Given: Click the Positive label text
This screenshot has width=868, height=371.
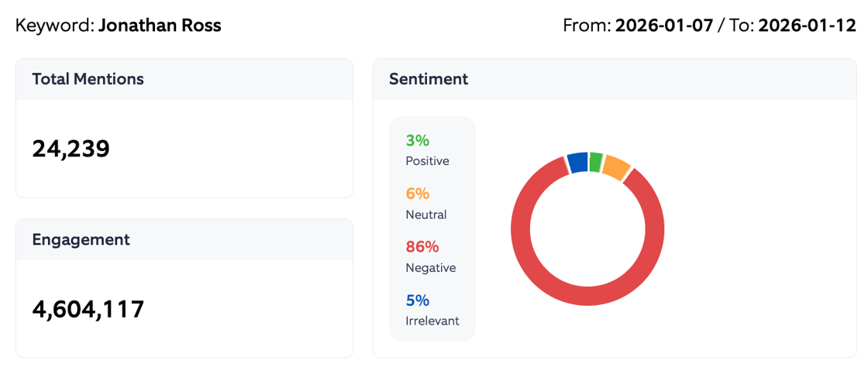Looking at the screenshot, I should tap(427, 161).
